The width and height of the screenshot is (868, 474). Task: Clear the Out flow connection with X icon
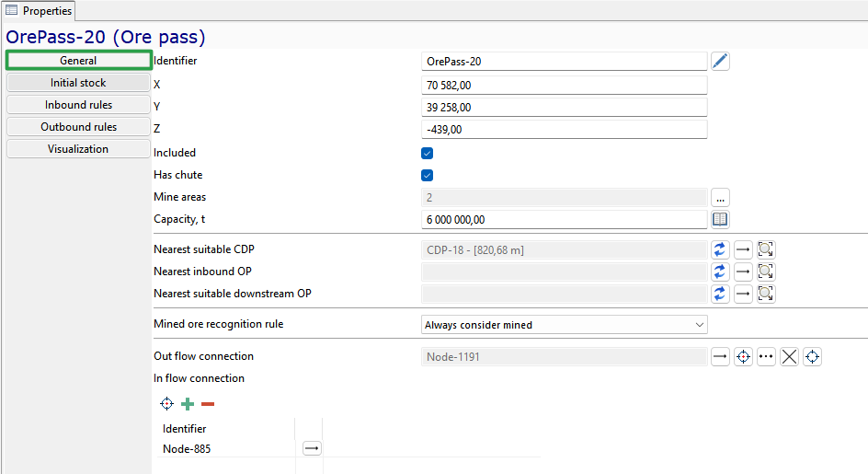point(789,356)
